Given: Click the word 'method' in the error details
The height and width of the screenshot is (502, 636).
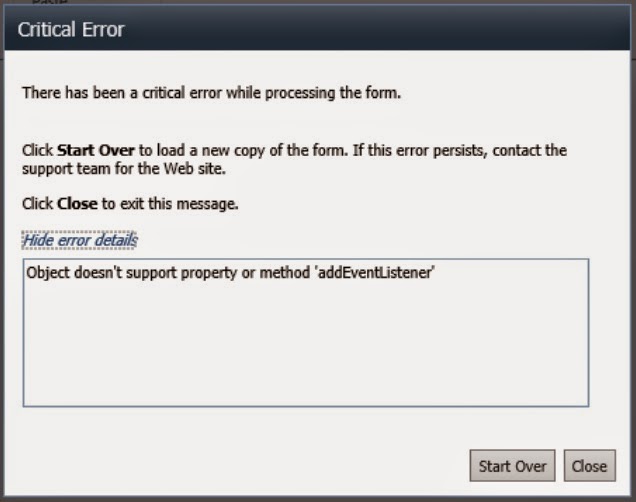Looking at the screenshot, I should point(285,272).
